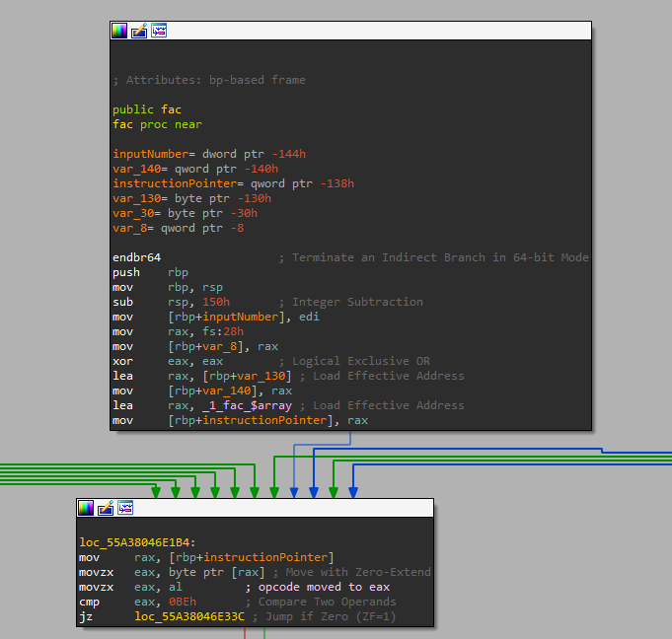Click the 'Compare Two Operands' comment
Image resolution: width=672 pixels, height=639 pixels.
pos(321,602)
